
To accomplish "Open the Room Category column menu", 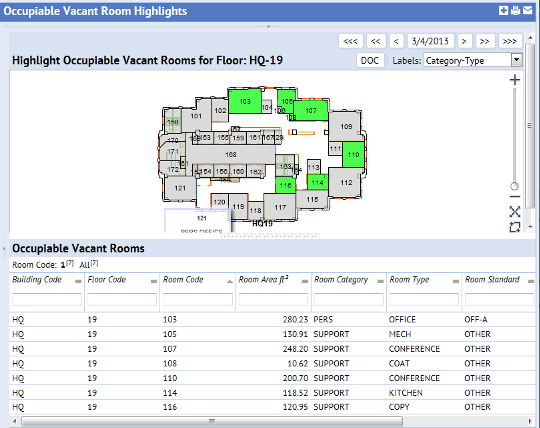I will 381,281.
